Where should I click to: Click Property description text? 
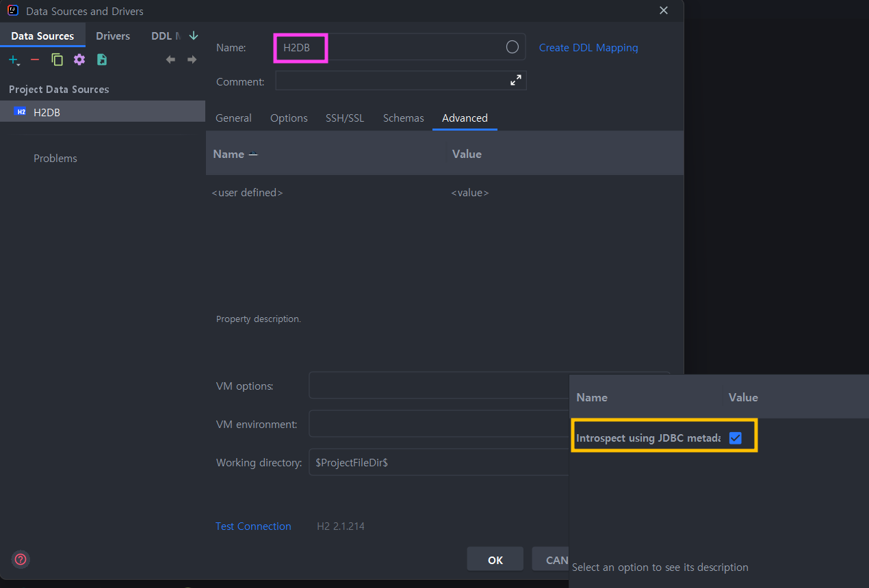click(259, 319)
